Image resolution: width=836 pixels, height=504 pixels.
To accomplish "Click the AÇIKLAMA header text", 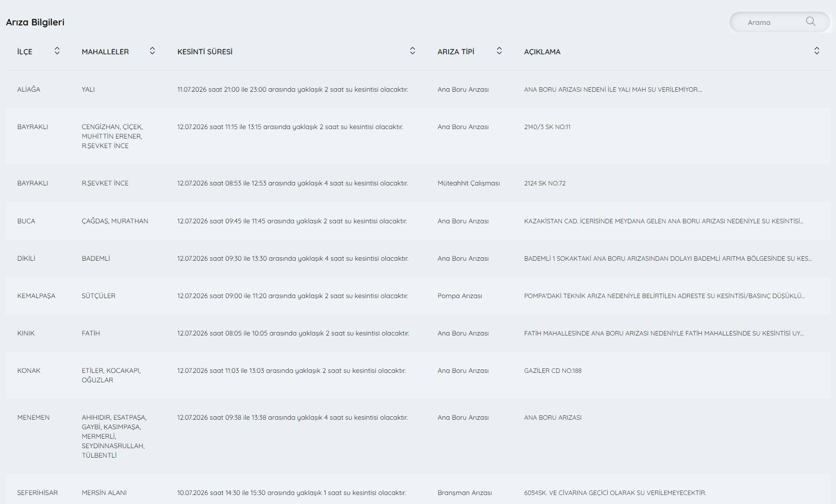I will coord(542,52).
